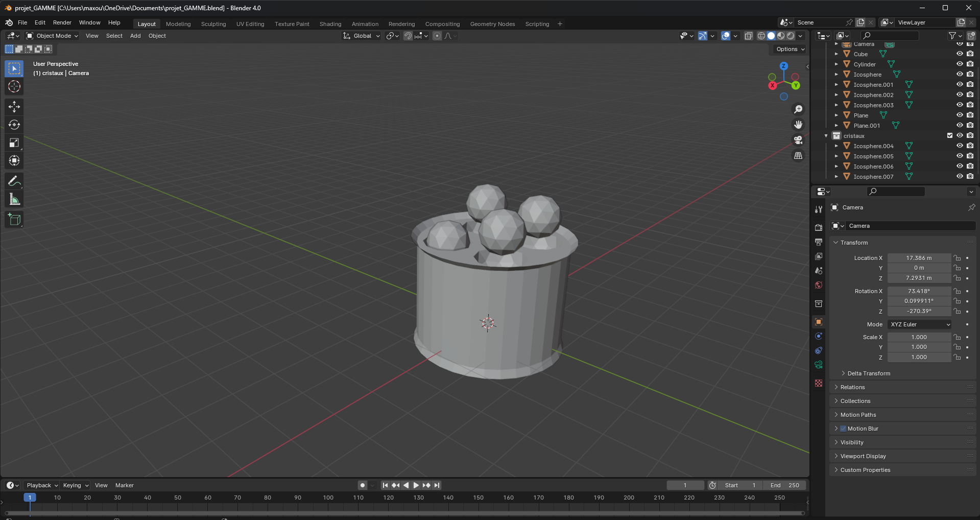The height and width of the screenshot is (520, 980).
Task: Select the Measure tool
Action: (x=14, y=200)
